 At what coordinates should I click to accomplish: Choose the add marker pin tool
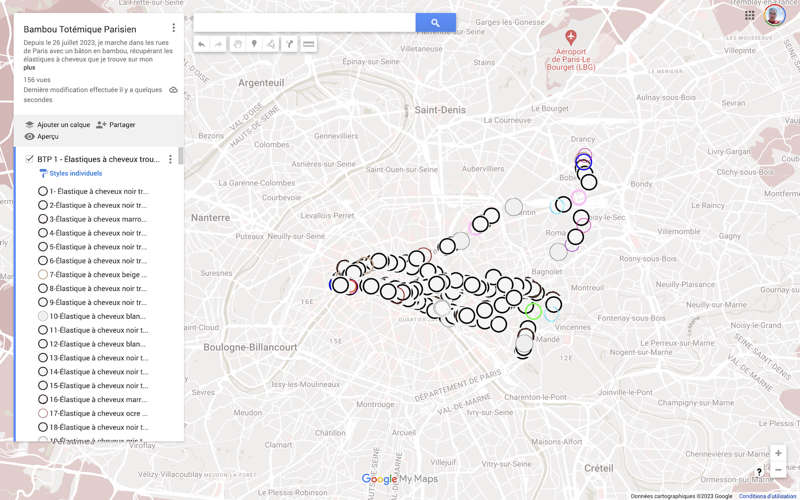coord(254,44)
